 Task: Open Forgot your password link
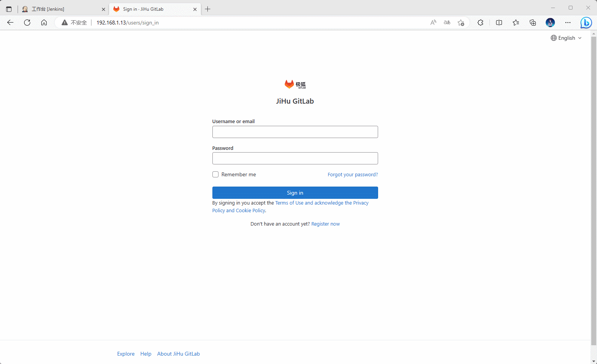(x=352, y=175)
